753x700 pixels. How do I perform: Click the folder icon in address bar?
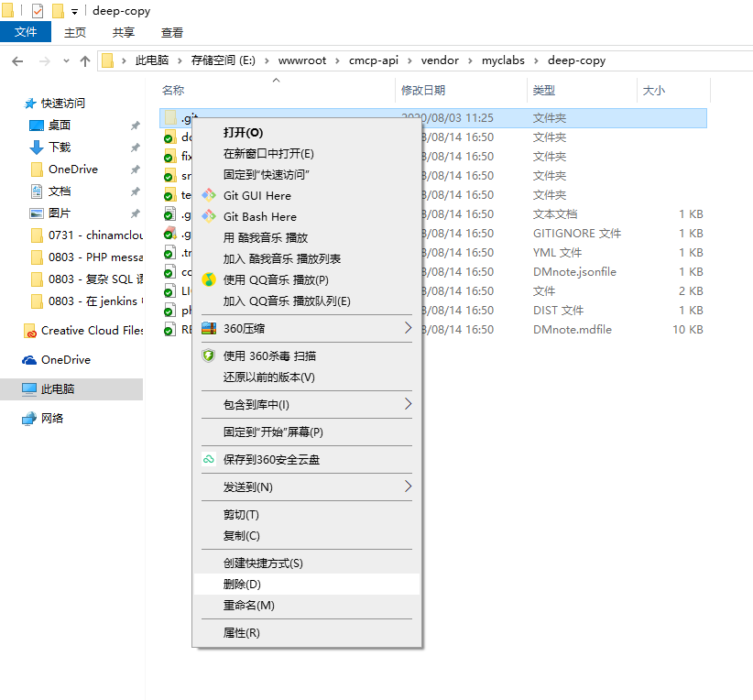(107, 60)
